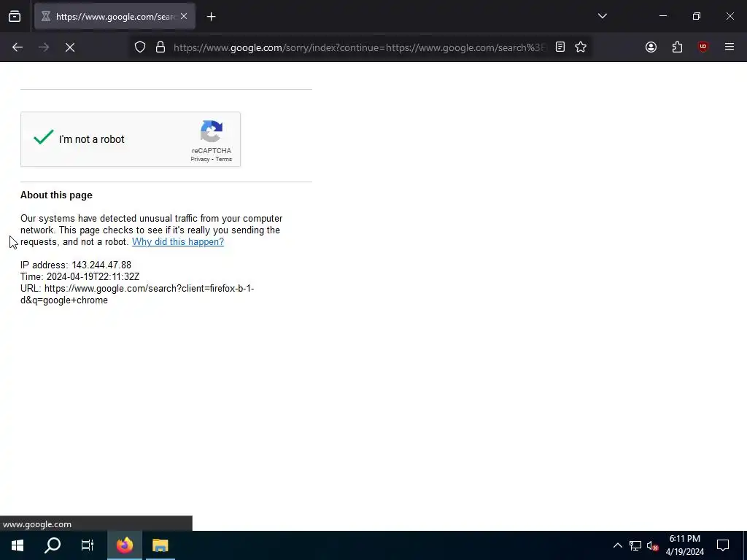
Task: Restore down the Firefox window
Action: pyautogui.click(x=697, y=16)
